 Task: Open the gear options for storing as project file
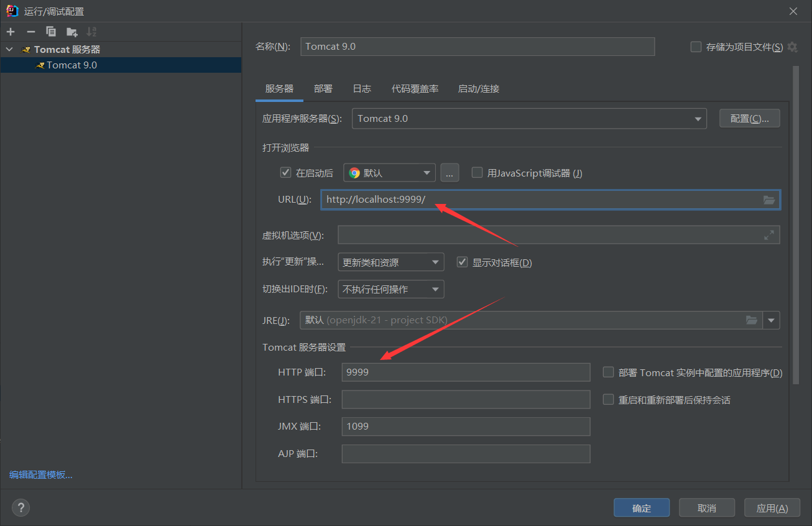tap(792, 47)
